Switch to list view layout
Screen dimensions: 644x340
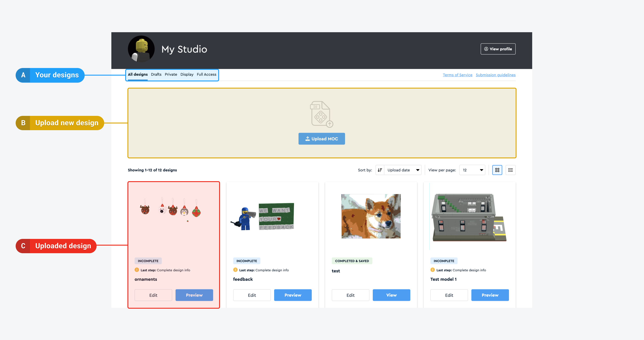pos(511,170)
